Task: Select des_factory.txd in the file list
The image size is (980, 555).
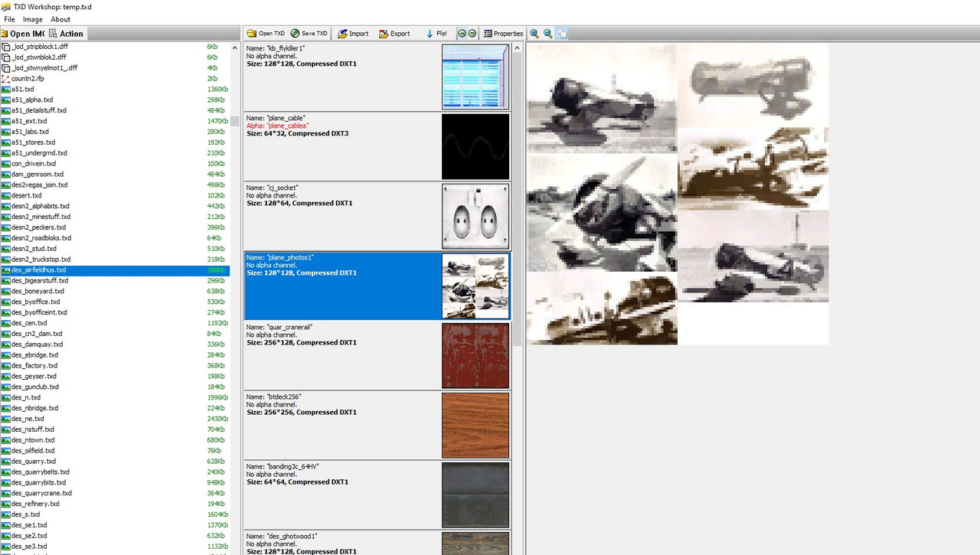Action: (x=115, y=366)
